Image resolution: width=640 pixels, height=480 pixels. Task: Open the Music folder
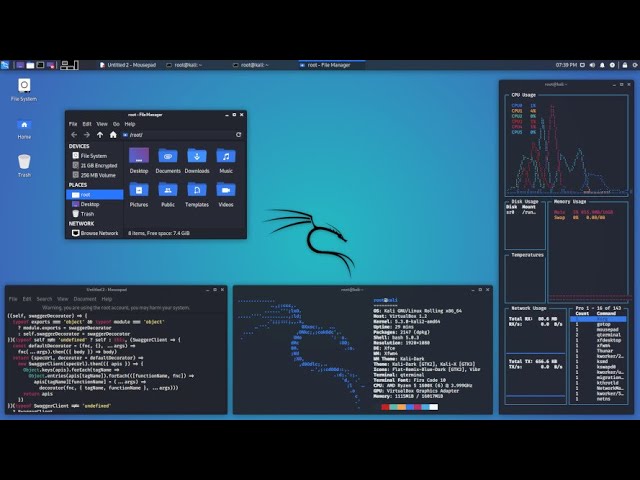[226, 161]
